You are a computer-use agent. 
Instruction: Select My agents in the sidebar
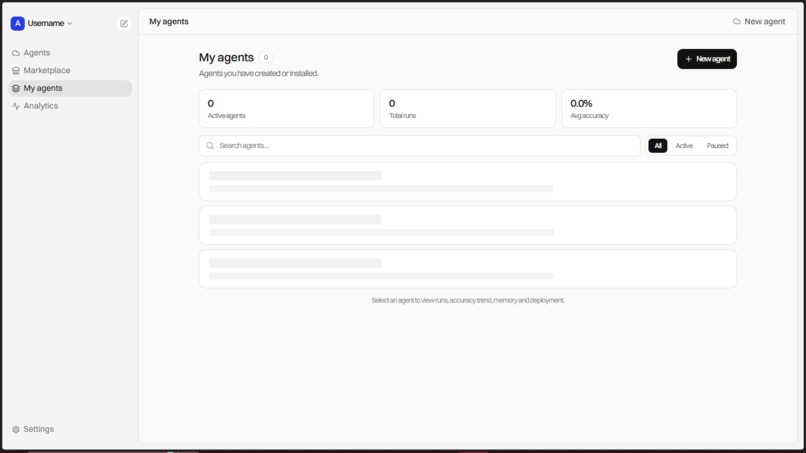coord(70,88)
